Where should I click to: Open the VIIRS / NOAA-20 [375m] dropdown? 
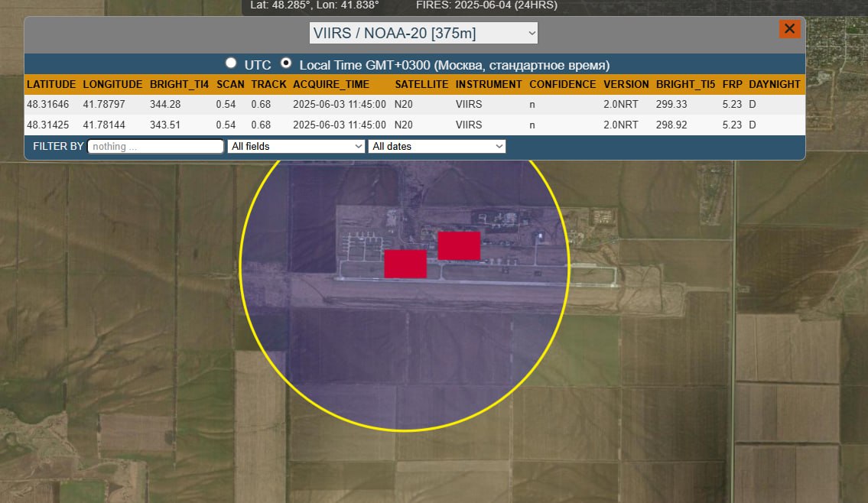pyautogui.click(x=424, y=33)
